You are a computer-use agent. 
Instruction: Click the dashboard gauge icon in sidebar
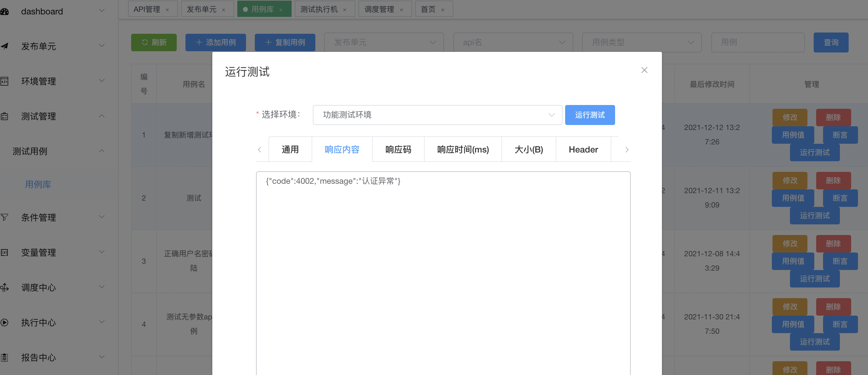(x=4, y=12)
